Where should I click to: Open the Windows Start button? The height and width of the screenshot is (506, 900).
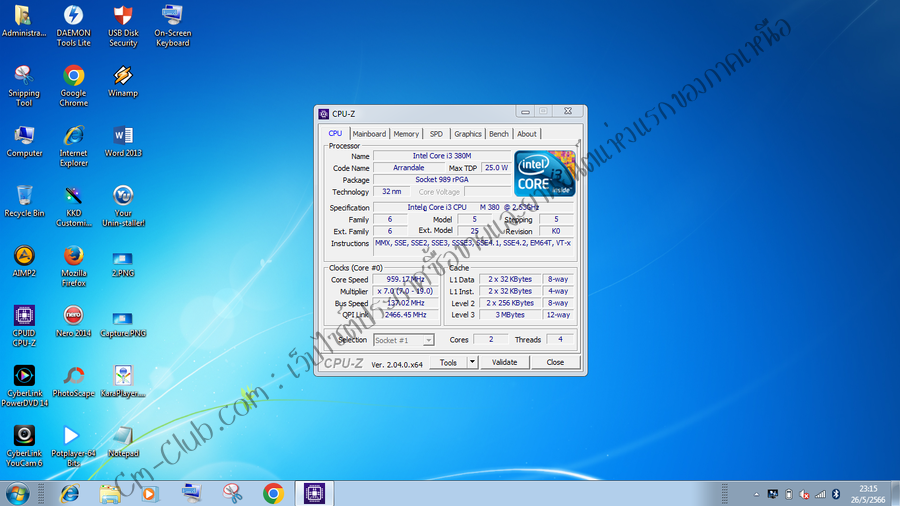click(x=17, y=493)
